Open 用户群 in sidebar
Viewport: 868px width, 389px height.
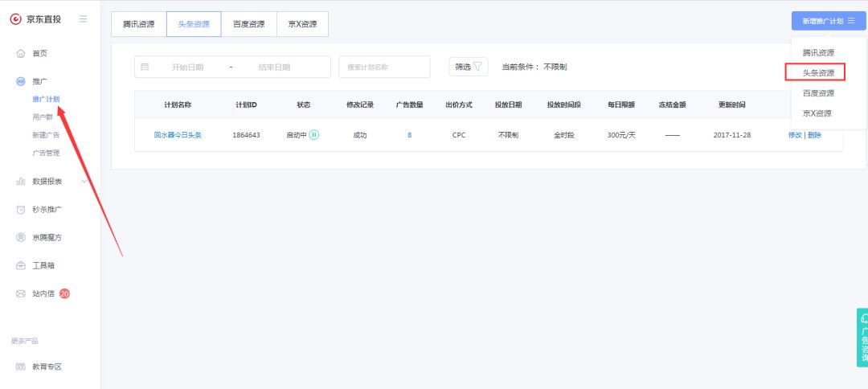43,117
